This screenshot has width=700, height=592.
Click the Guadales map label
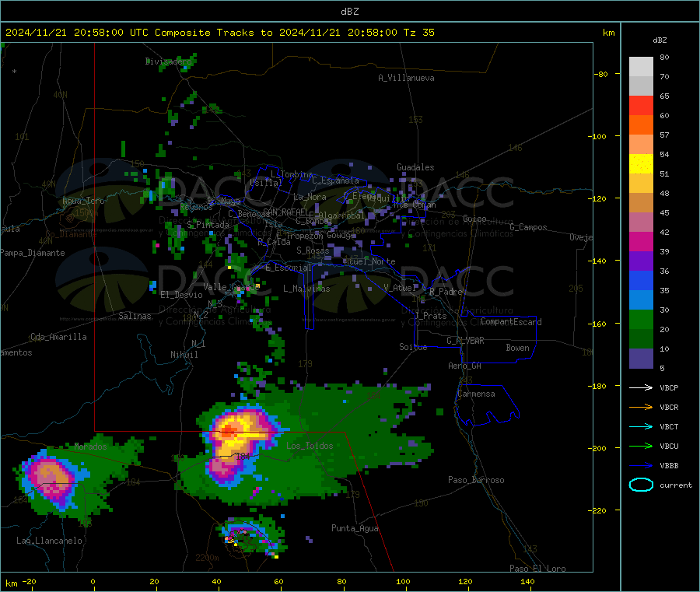pyautogui.click(x=415, y=167)
